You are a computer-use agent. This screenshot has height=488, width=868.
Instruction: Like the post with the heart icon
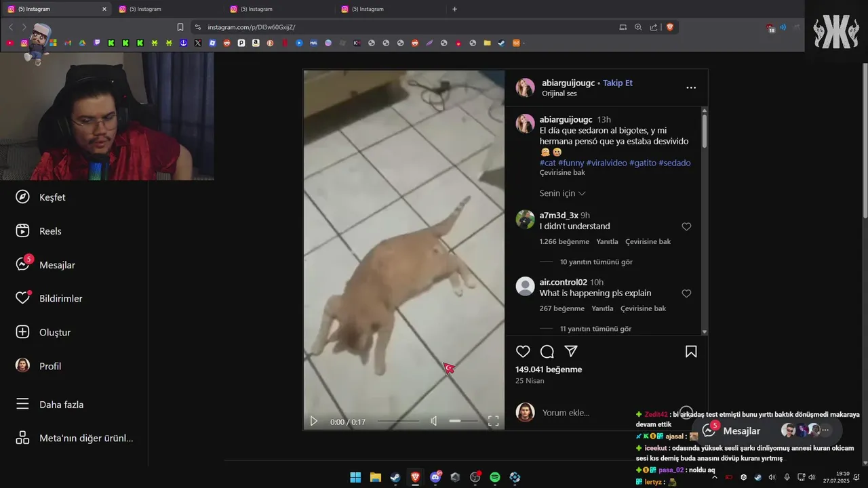523,351
